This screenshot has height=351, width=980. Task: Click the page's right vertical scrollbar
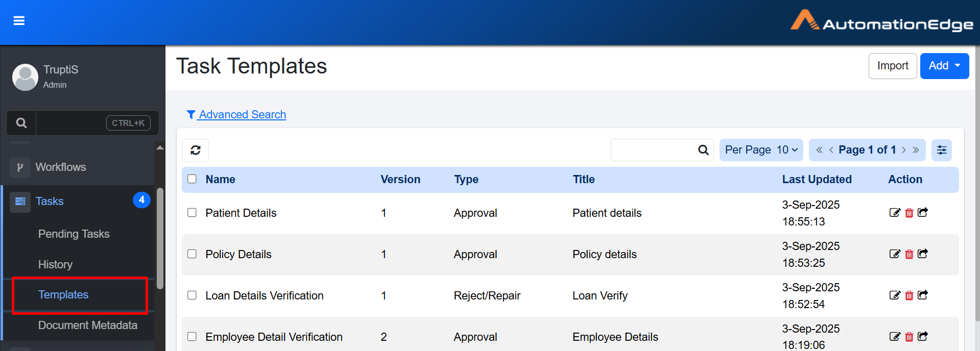977,184
